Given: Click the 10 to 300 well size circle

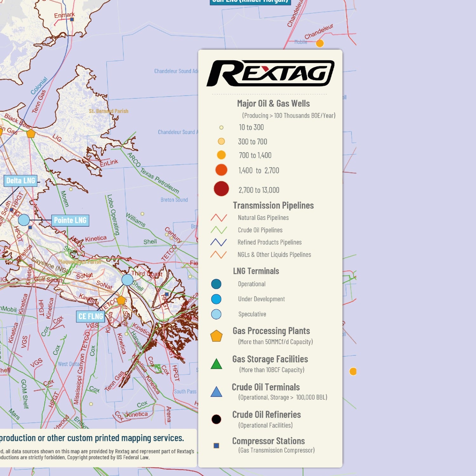Looking at the screenshot, I should tap(221, 128).
